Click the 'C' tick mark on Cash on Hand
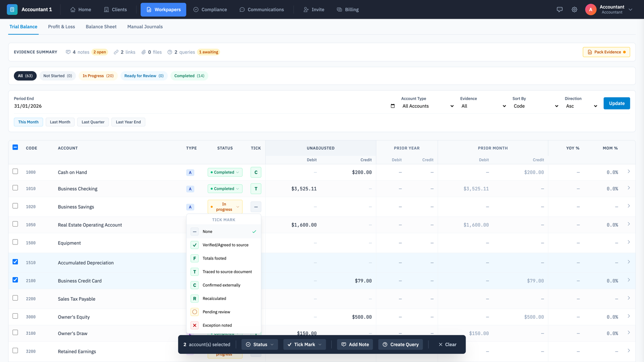 pos(256,173)
